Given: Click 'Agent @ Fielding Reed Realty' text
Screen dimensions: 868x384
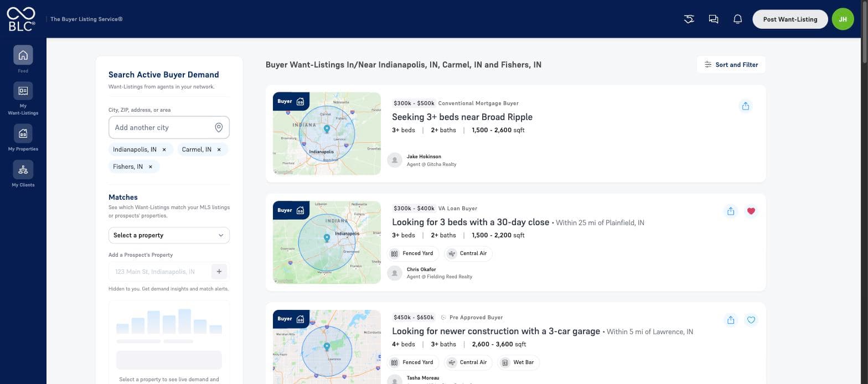Looking at the screenshot, I should click(440, 277).
